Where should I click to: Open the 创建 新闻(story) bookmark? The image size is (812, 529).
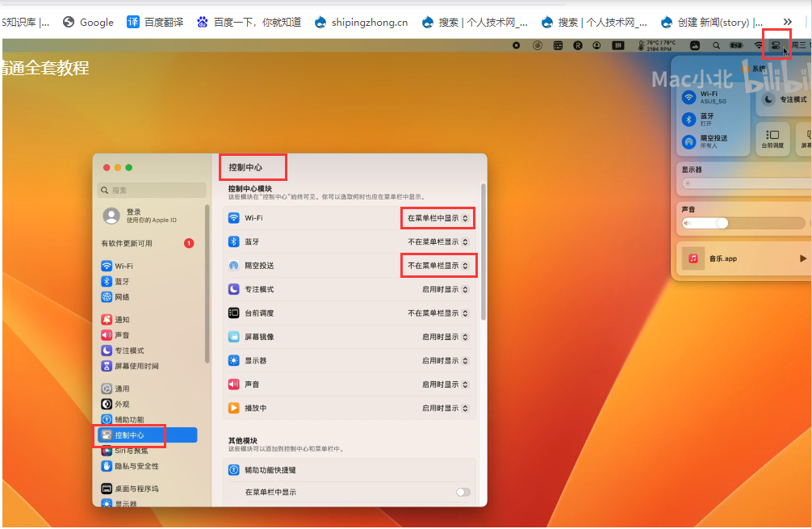[712, 23]
